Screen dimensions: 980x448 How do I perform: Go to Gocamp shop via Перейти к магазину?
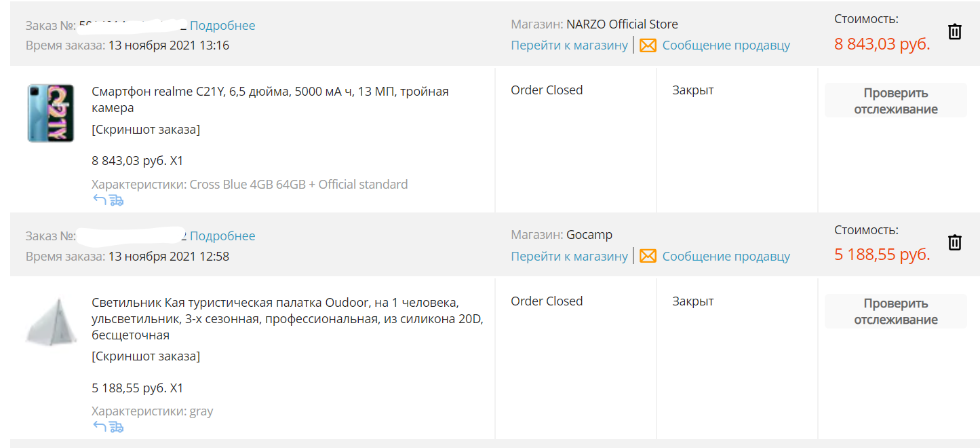click(x=570, y=256)
